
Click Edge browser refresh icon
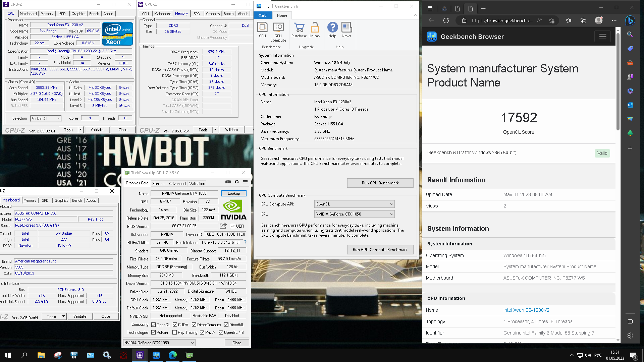pos(446,20)
